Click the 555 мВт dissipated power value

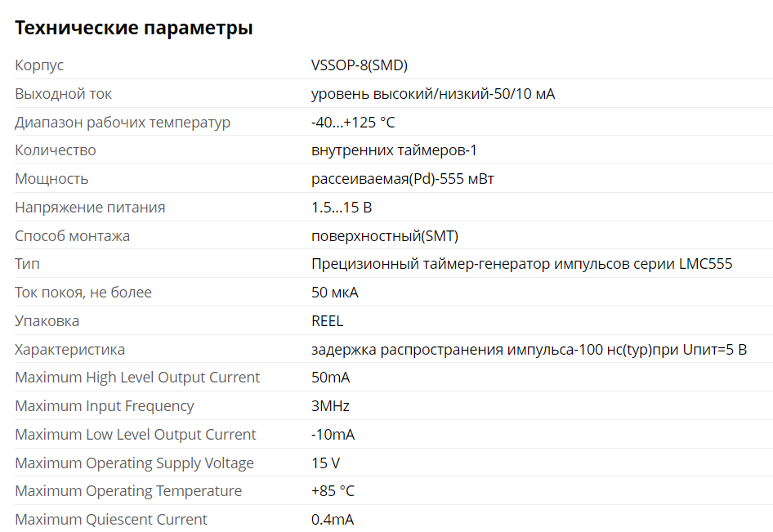402,179
